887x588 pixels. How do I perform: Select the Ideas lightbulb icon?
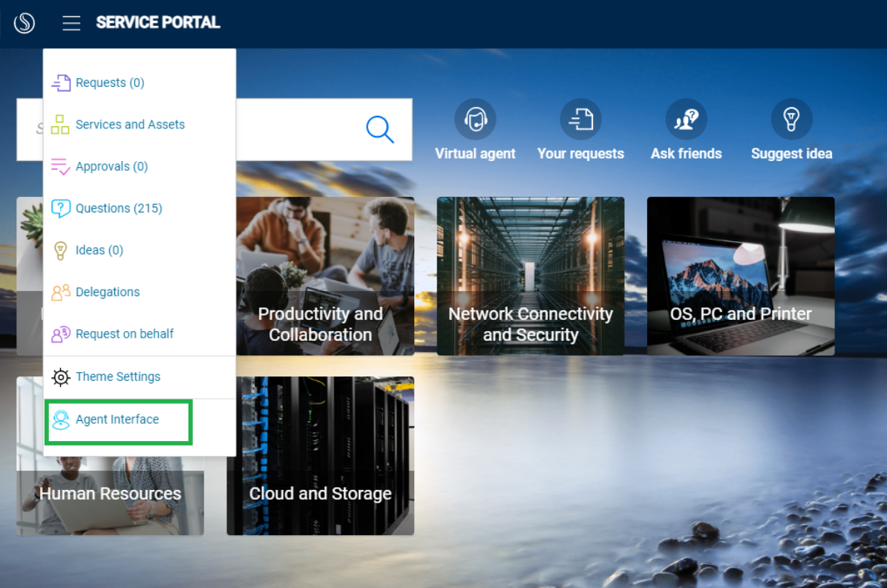[x=62, y=250]
